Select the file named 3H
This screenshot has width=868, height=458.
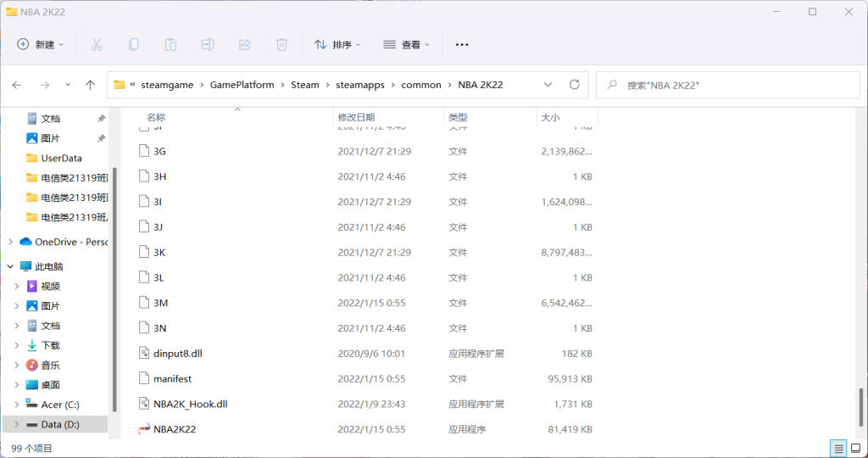159,176
